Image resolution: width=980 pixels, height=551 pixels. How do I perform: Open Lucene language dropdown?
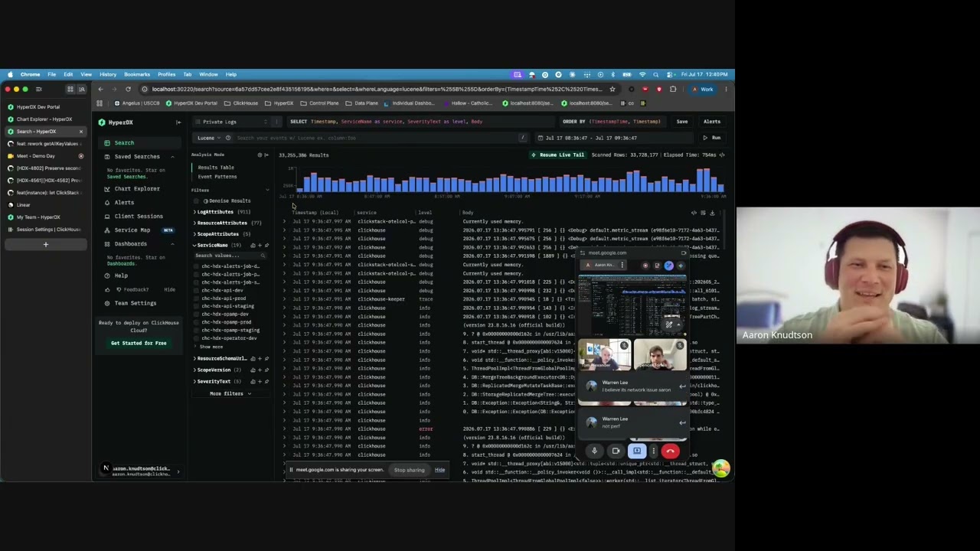(x=208, y=138)
